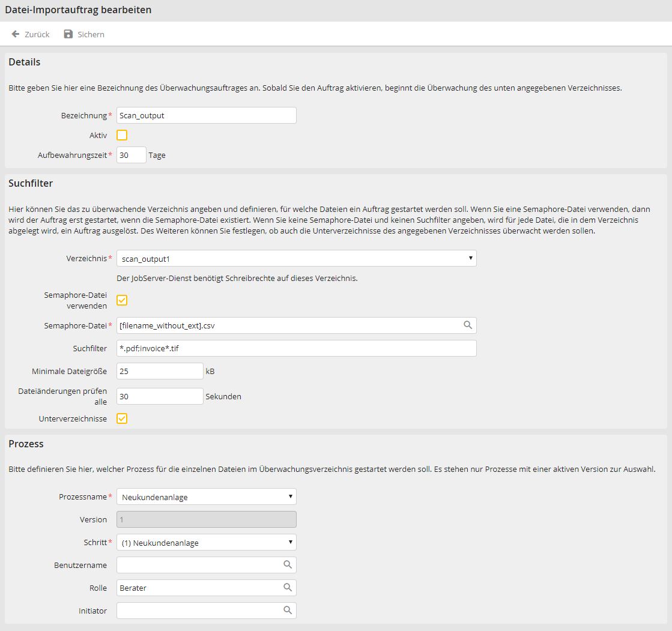Click the save disk icon beside Sichern
Screen dimensions: 672x631
(x=67, y=34)
